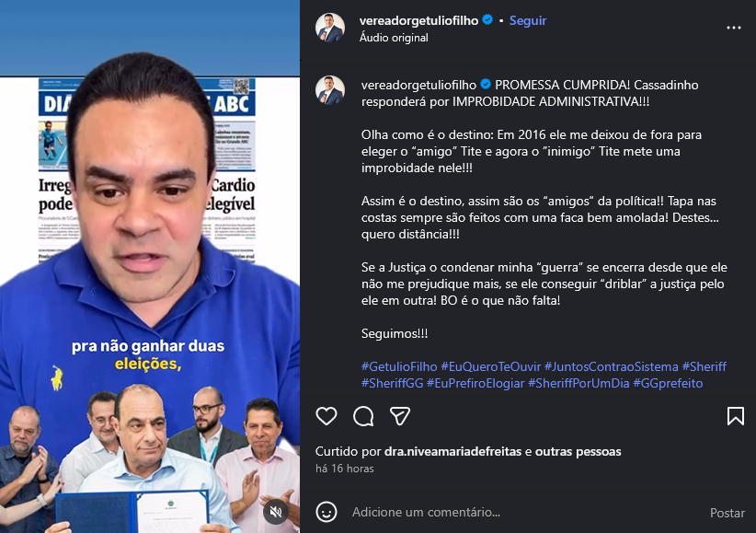Open comments via speech bubble icon
756x533 pixels.
point(363,416)
